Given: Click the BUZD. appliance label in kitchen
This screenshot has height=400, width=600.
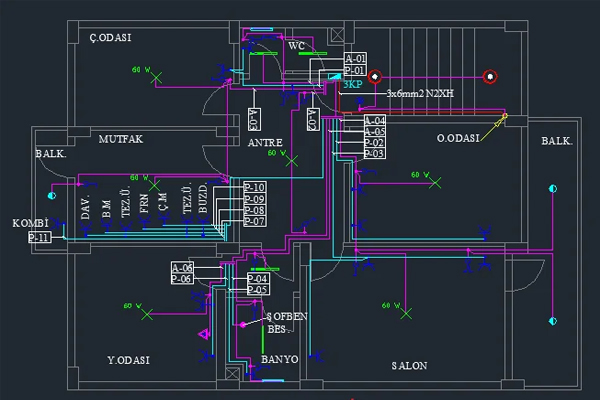Looking at the screenshot, I should click(202, 199).
